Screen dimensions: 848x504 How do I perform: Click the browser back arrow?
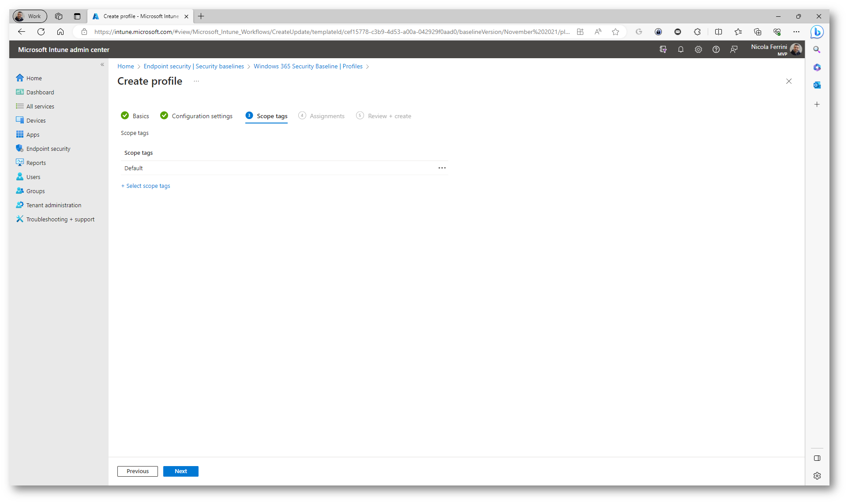[x=21, y=32]
